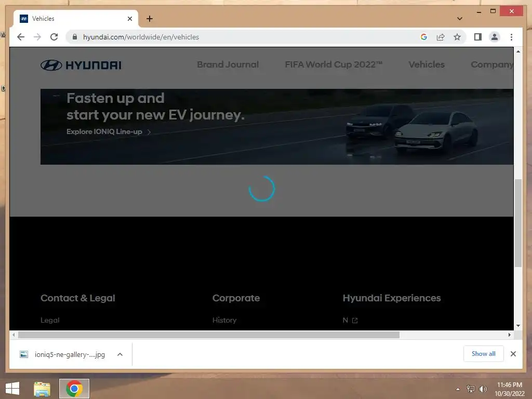Click Explore IONIQ Line-up link
The image size is (532, 399).
(x=108, y=131)
